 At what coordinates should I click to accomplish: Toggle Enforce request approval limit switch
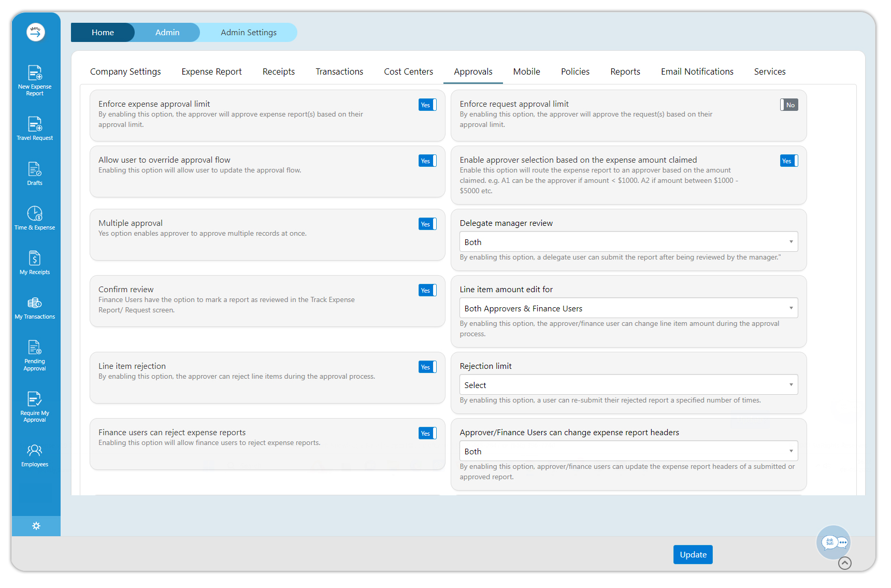coord(789,105)
